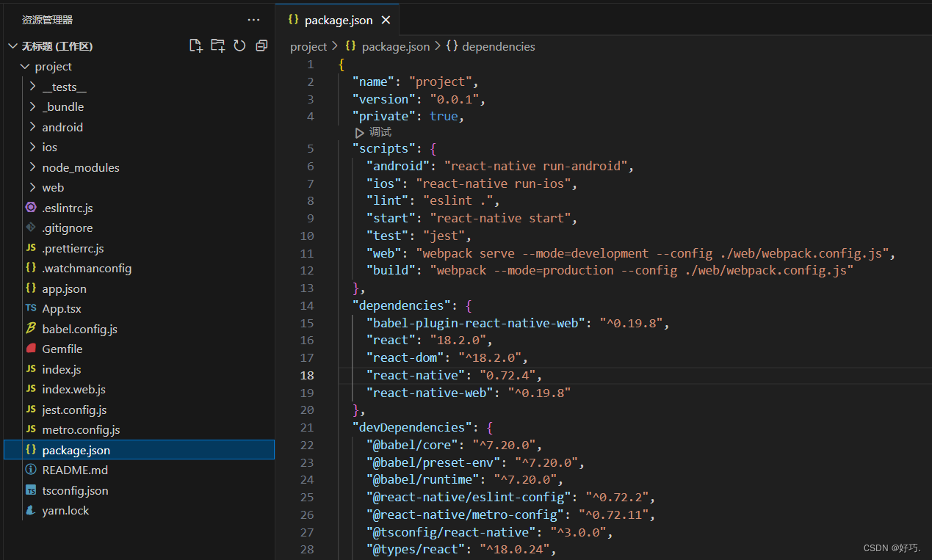Click line number 18 in gutter
The height and width of the screenshot is (560, 932).
[307, 375]
